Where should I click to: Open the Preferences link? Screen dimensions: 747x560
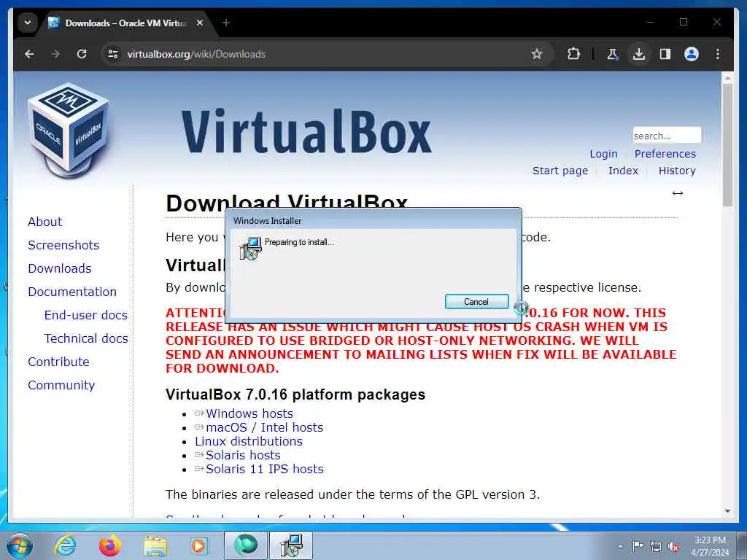[x=665, y=154]
